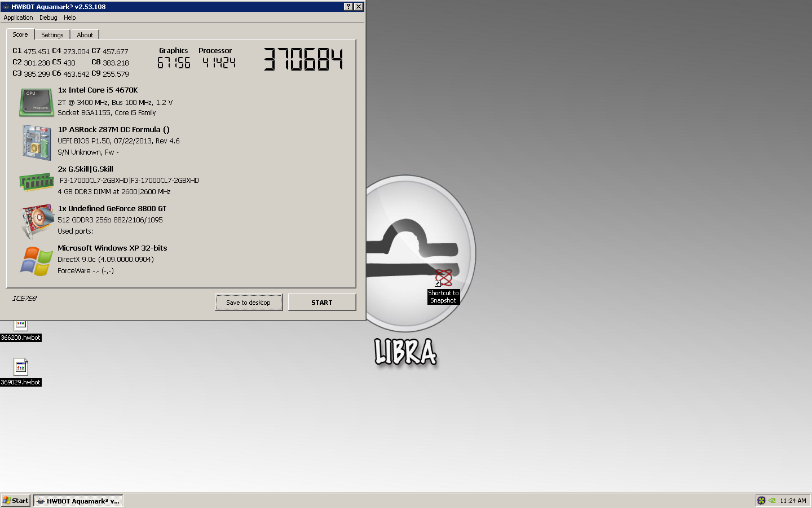This screenshot has height=508, width=812.
Task: Click the C8 value 383.218
Action: [116, 63]
